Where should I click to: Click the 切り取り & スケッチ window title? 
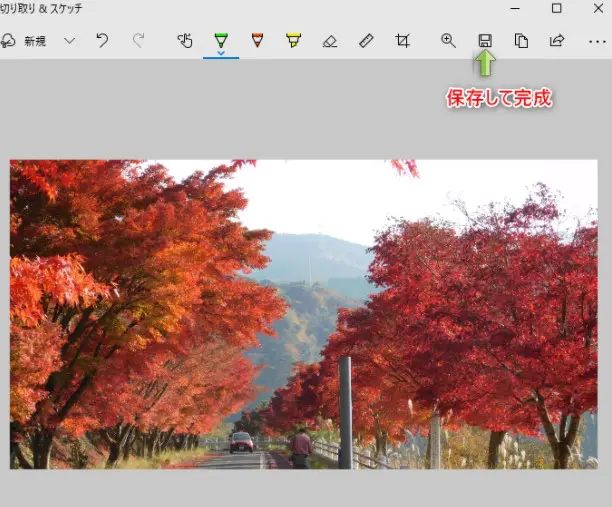(41, 9)
